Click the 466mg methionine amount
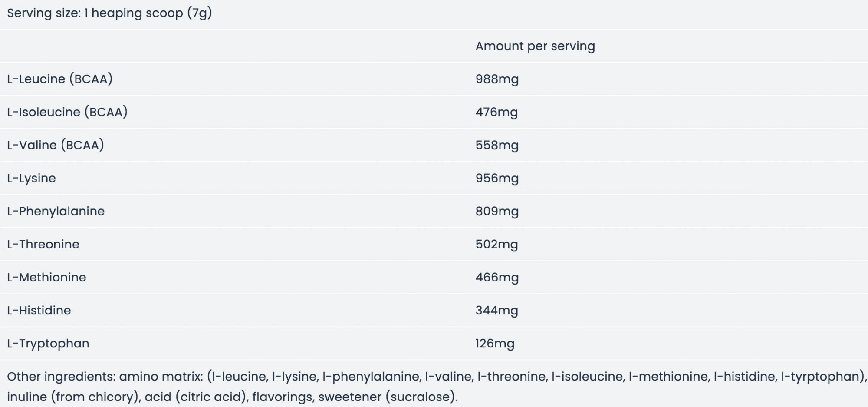 click(x=497, y=278)
